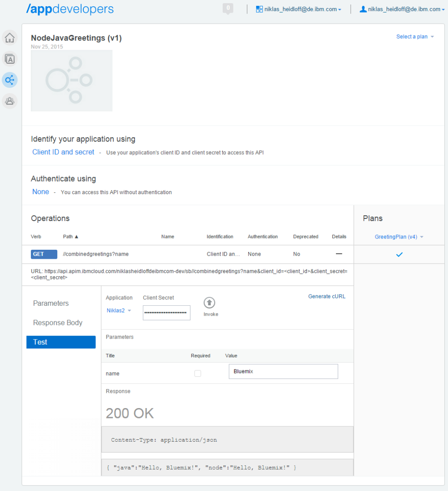Image resolution: width=448 pixels, height=491 pixels.
Task: Click the 200 OK response status
Action: pos(129,413)
